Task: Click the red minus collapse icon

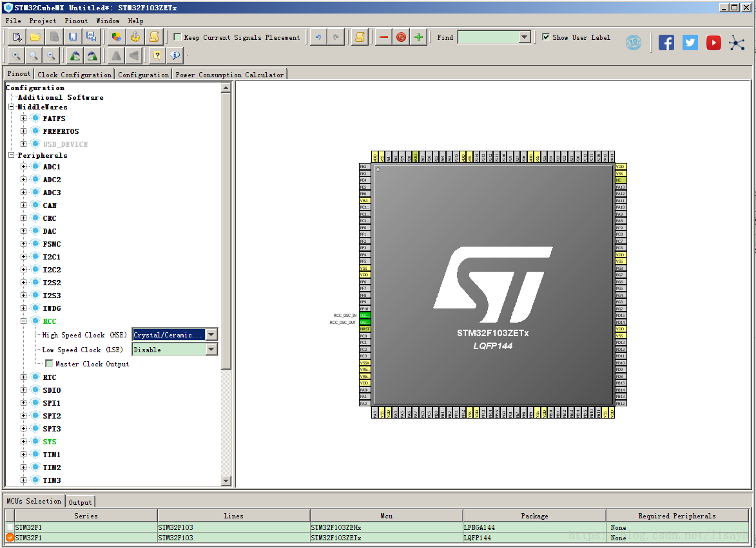Action: (383, 37)
